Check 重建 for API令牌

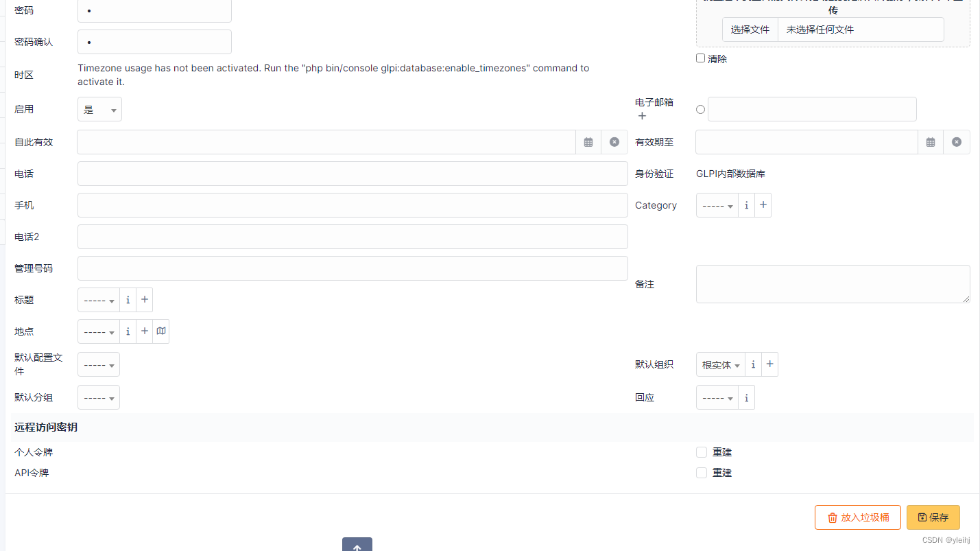701,473
